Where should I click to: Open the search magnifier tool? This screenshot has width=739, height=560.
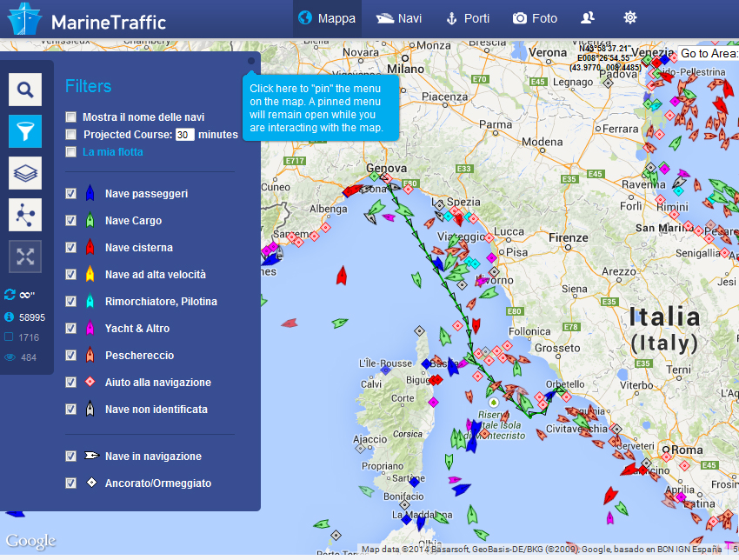tap(25, 90)
